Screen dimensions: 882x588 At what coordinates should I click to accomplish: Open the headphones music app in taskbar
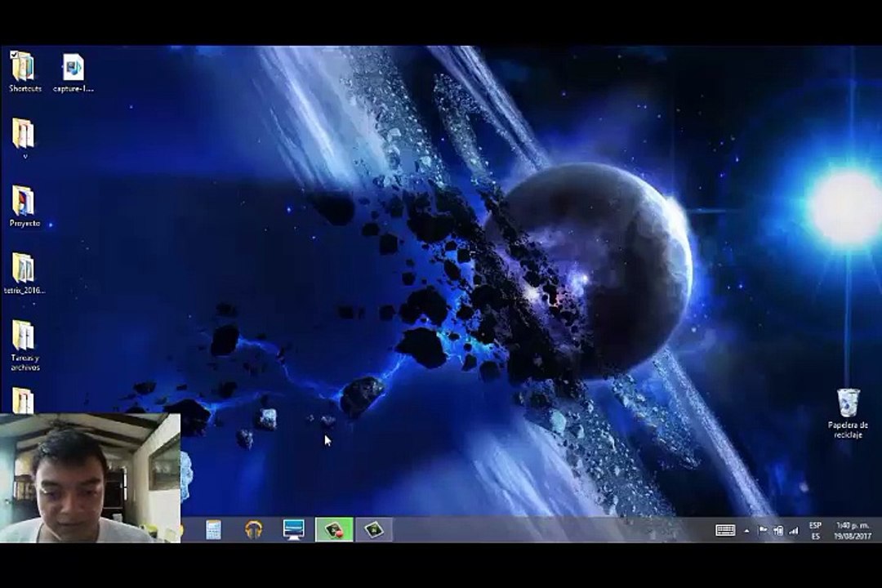[x=254, y=530]
